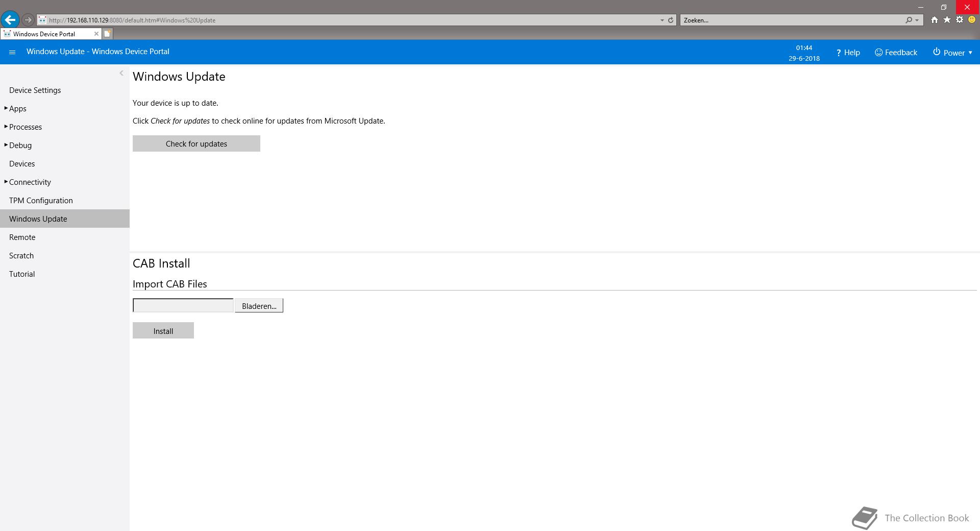Open the search provider dropdown arrow

(917, 20)
